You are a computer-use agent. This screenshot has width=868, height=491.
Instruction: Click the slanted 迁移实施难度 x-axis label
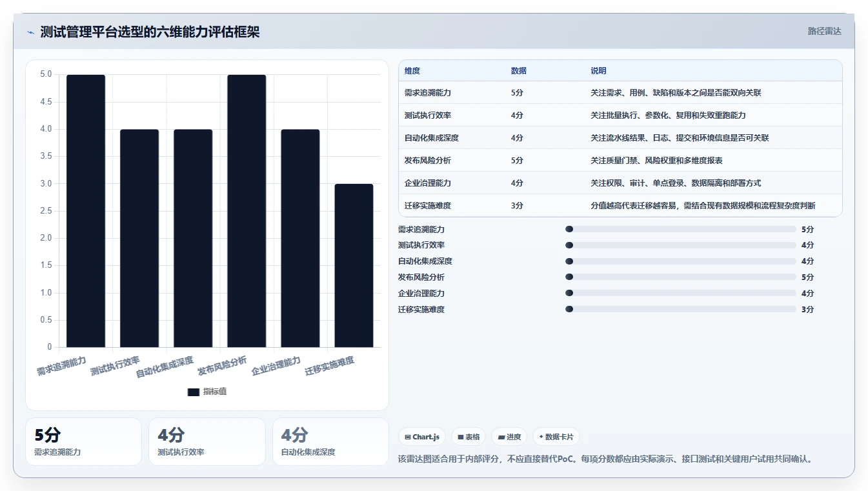coord(330,366)
